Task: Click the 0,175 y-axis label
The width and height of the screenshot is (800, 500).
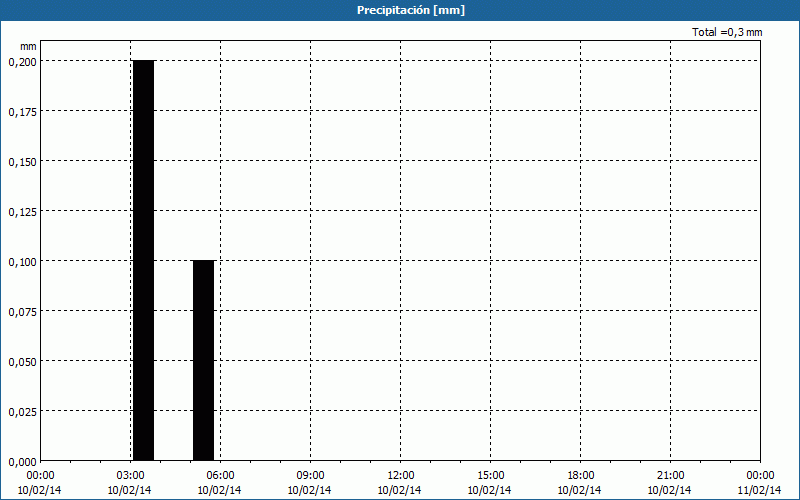Action: (x=23, y=112)
